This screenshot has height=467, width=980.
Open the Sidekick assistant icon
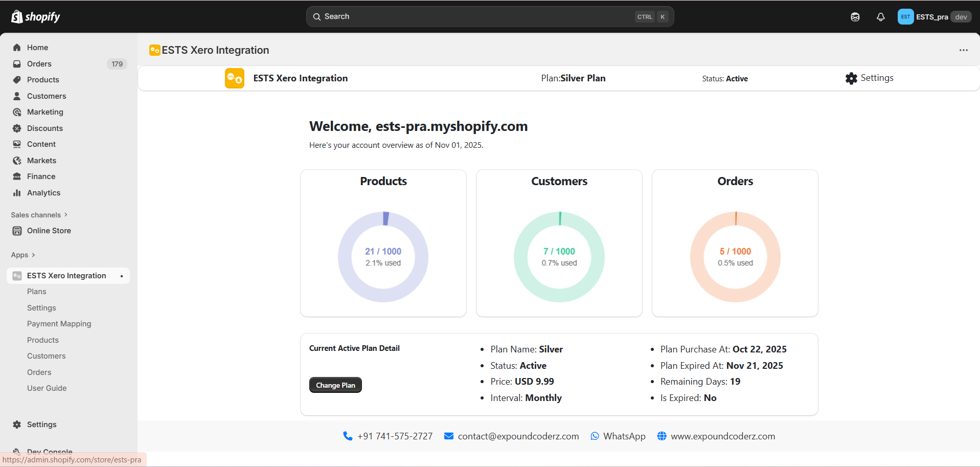click(855, 17)
